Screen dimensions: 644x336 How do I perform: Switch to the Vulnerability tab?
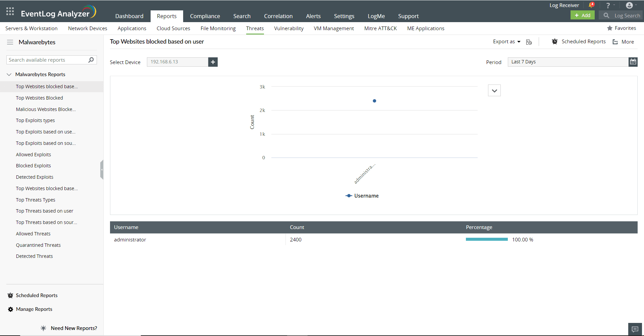(x=288, y=28)
